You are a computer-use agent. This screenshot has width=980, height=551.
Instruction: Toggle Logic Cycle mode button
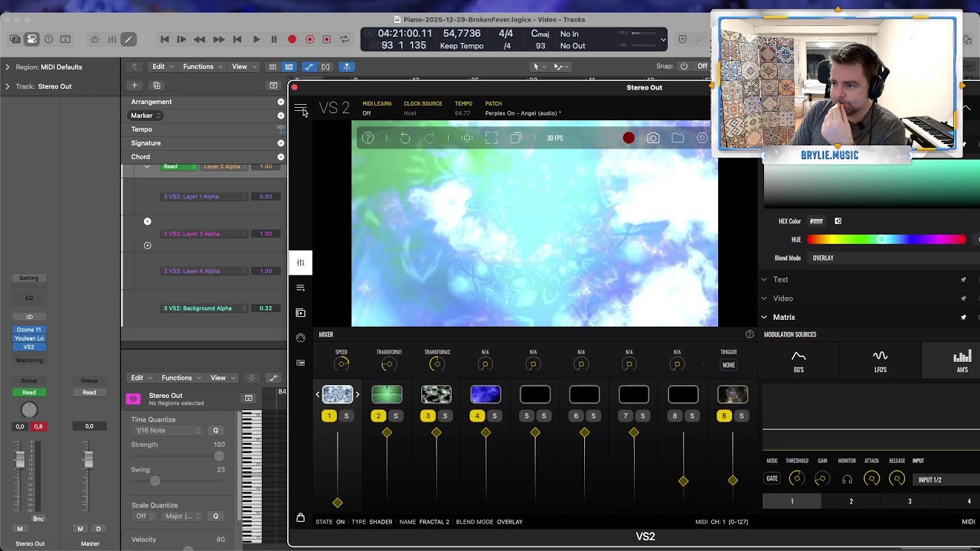click(345, 39)
